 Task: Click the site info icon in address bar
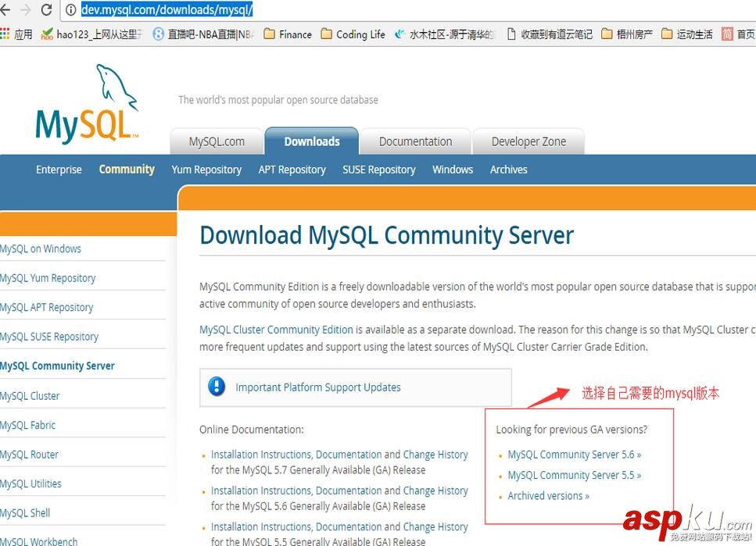(71, 9)
